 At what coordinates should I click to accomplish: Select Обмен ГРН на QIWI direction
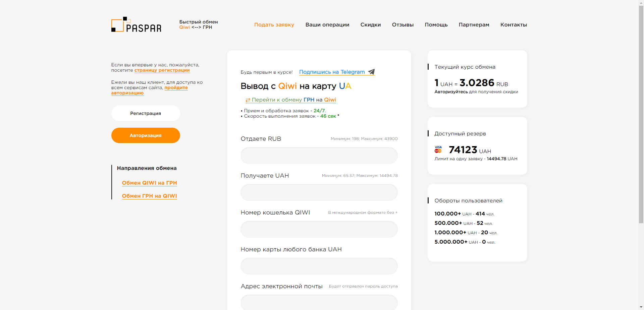149,196
